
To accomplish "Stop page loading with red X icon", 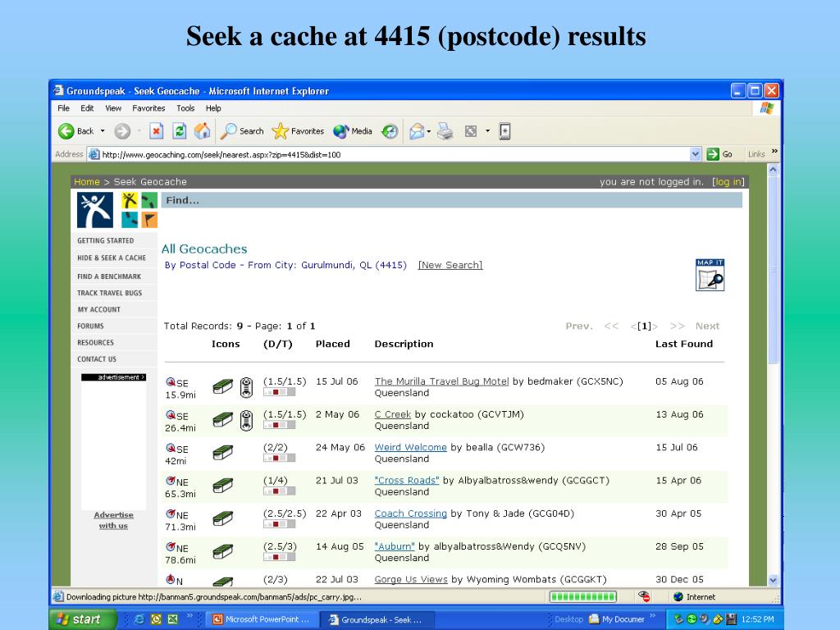I will pos(157,130).
